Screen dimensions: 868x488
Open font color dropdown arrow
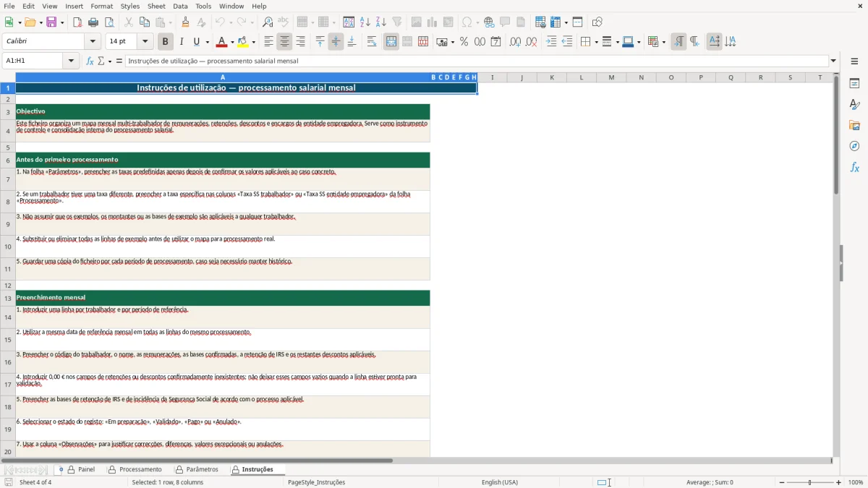pos(231,42)
